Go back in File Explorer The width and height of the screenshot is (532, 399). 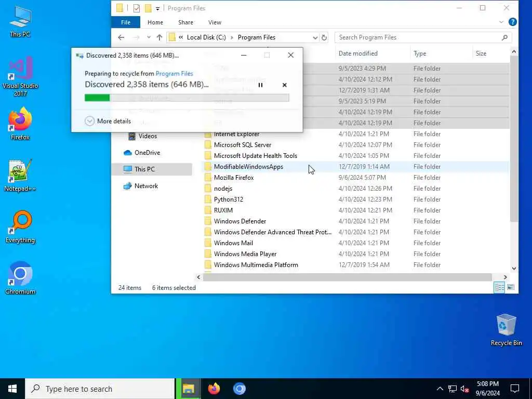click(x=121, y=37)
